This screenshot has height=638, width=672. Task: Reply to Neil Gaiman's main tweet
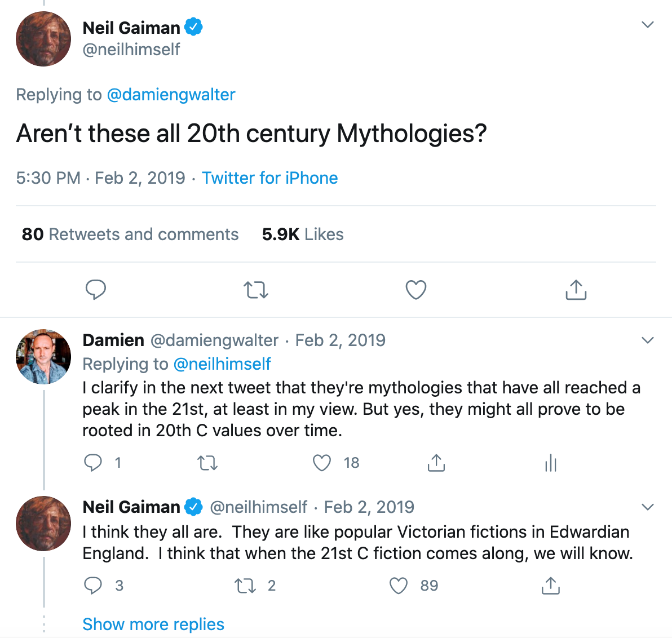click(96, 290)
